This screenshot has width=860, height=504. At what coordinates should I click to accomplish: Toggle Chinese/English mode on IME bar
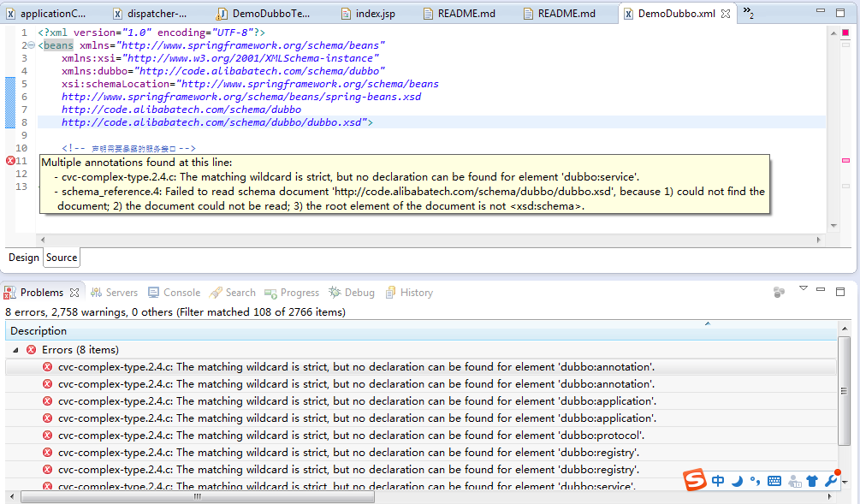click(x=718, y=481)
